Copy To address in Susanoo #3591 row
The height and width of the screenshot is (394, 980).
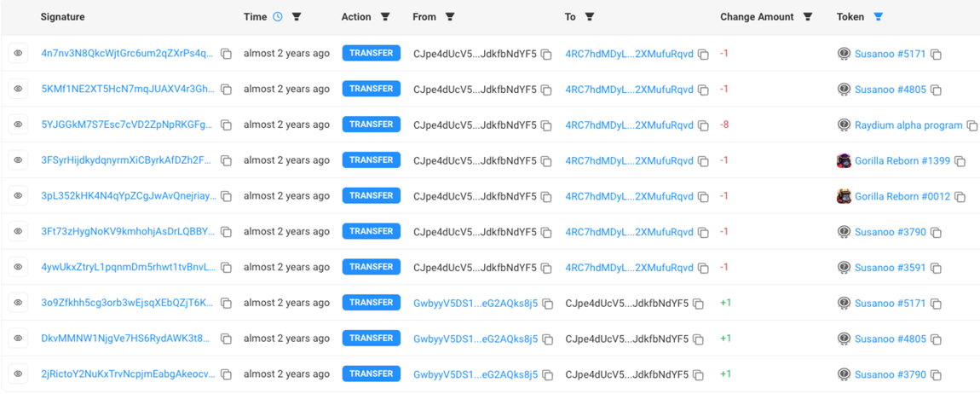point(703,269)
